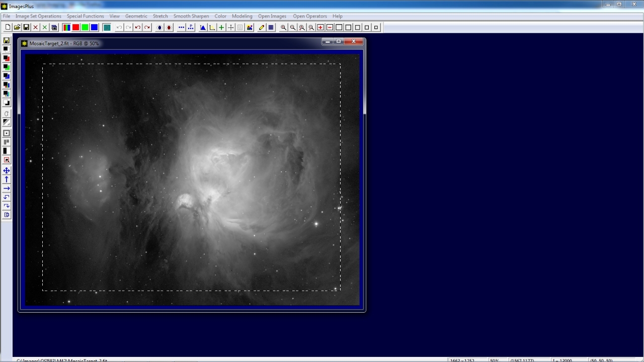Select the yellow pencil tool
Screen dimensions: 644x362
pos(262,27)
